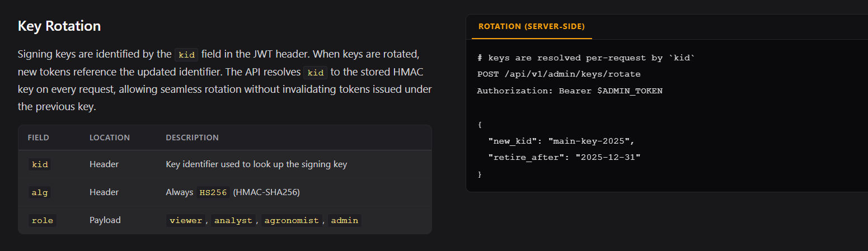
Task: Select the ROTATION (SERVER-SIDE) tab
Action: click(x=532, y=27)
